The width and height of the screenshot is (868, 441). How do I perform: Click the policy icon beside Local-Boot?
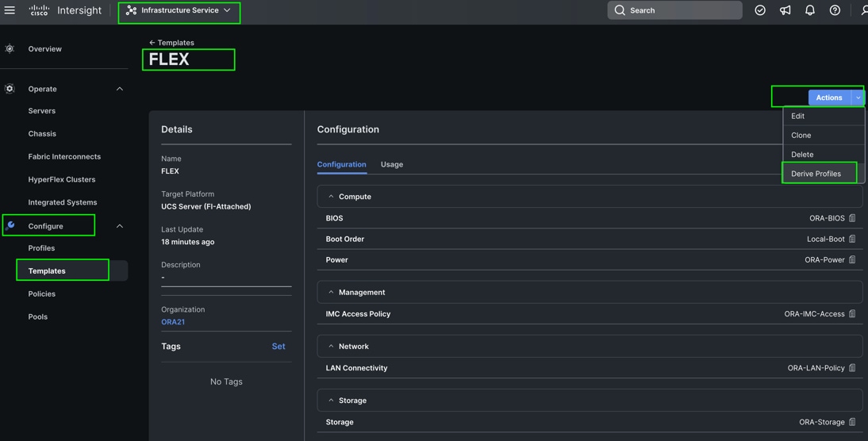852,239
